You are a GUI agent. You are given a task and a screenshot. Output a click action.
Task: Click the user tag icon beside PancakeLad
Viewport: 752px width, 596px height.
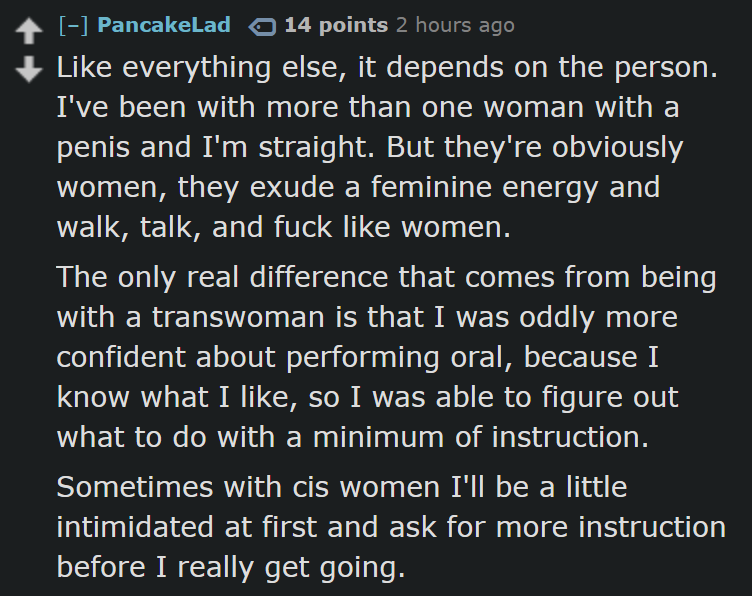pos(262,27)
